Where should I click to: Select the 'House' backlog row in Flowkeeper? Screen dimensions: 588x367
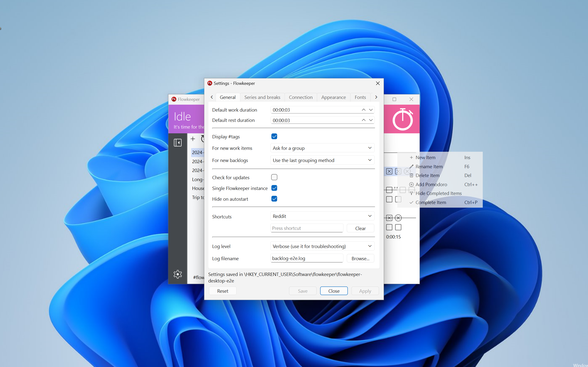[x=198, y=188]
